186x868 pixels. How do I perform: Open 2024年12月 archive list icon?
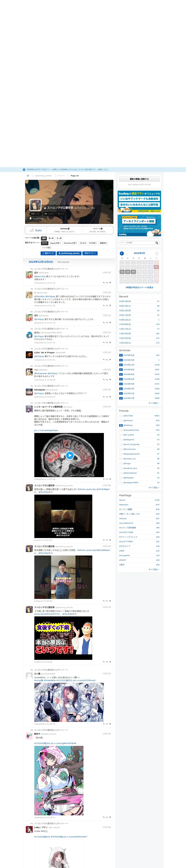pos(121,365)
